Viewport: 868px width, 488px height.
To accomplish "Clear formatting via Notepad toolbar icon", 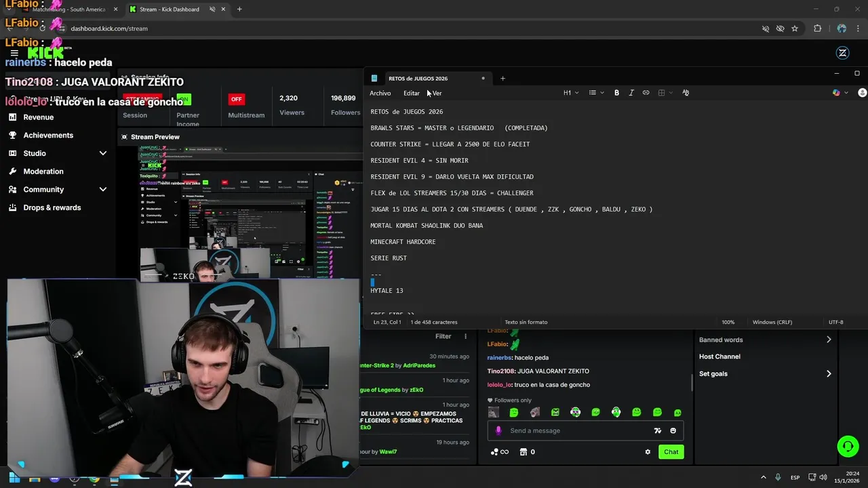I will [686, 93].
